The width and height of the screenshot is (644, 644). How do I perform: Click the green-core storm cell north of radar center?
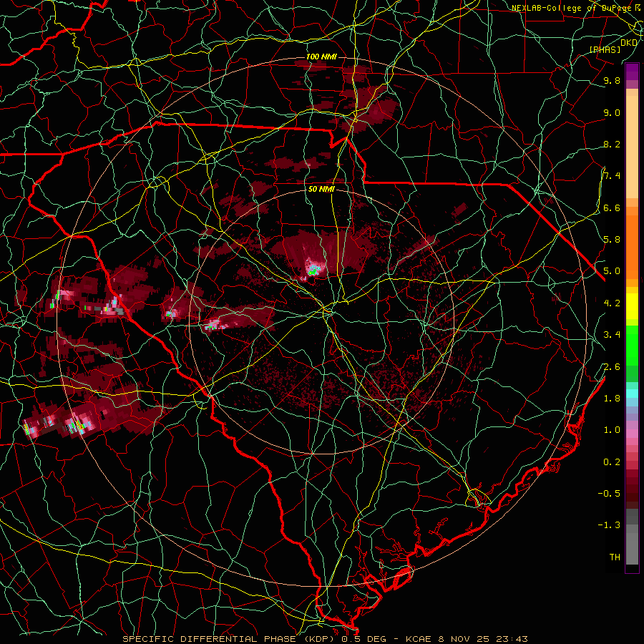(314, 270)
